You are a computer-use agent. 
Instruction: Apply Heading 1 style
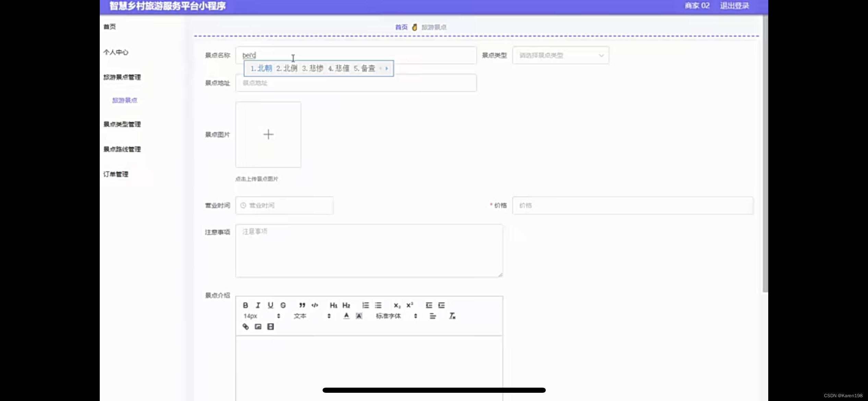tap(334, 305)
